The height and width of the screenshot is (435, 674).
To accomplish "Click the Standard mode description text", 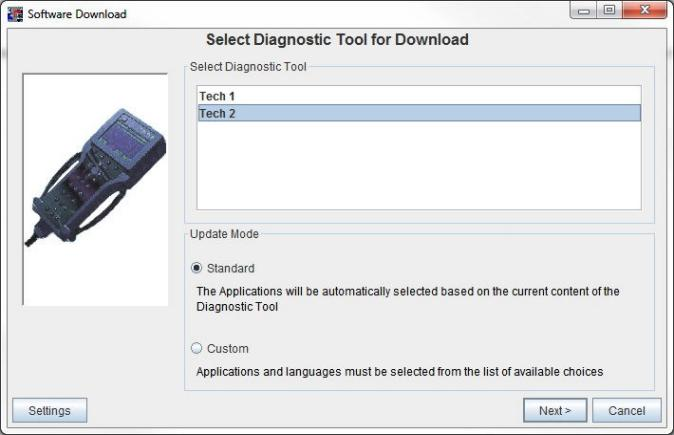I will coord(408,299).
